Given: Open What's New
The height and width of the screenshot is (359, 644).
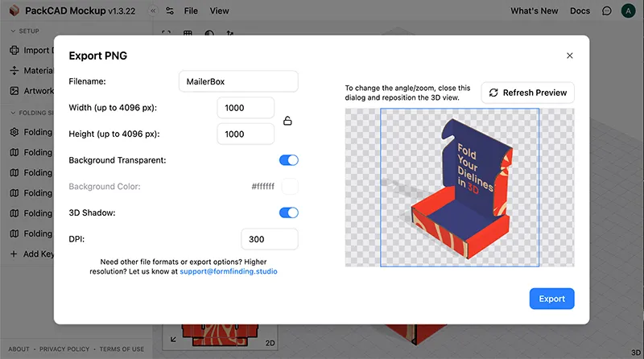Looking at the screenshot, I should (534, 11).
